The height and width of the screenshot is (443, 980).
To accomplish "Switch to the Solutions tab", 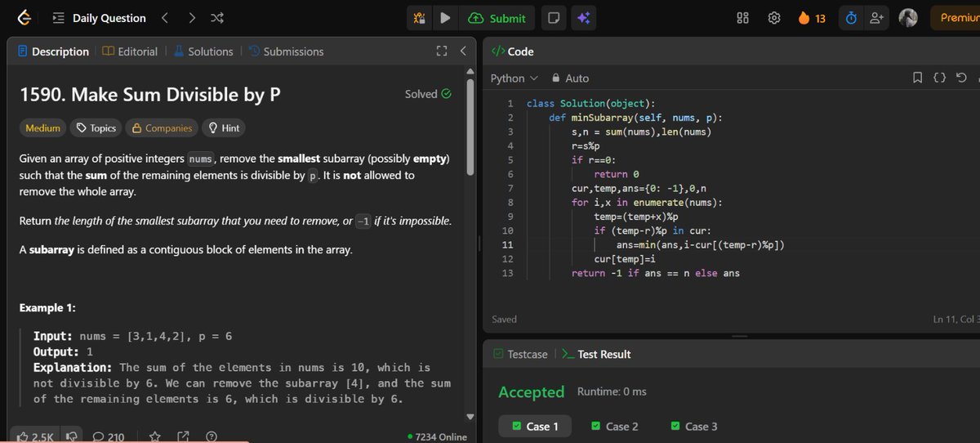I will pos(203,51).
